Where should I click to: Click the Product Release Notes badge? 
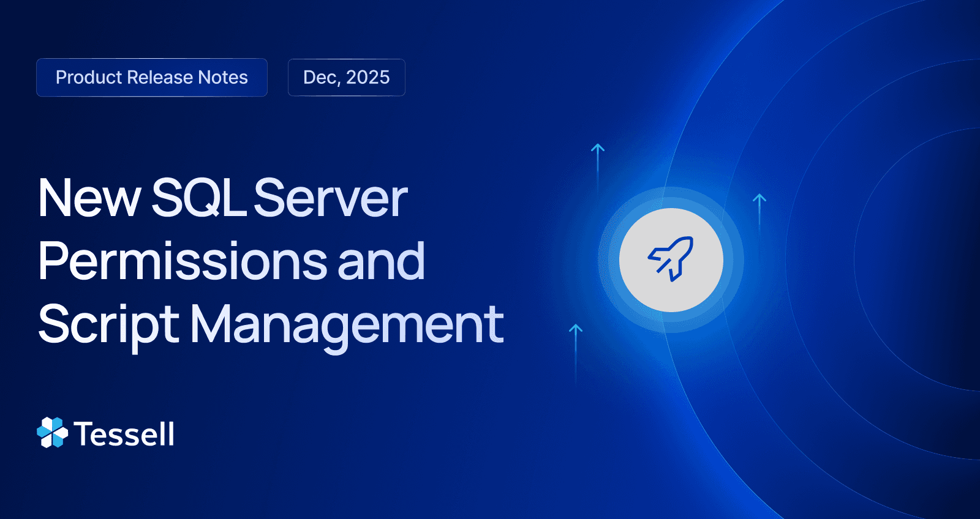tap(152, 77)
